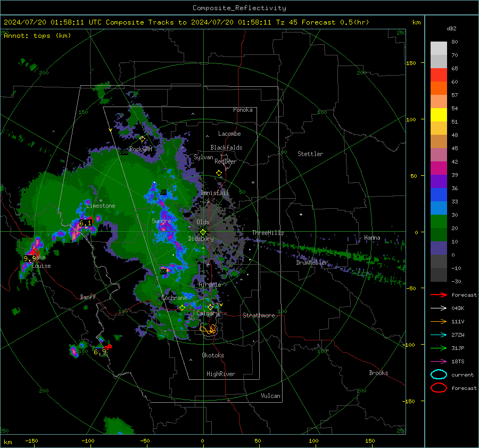
Task: Click the UTC timestamp header line
Action: coord(186,22)
